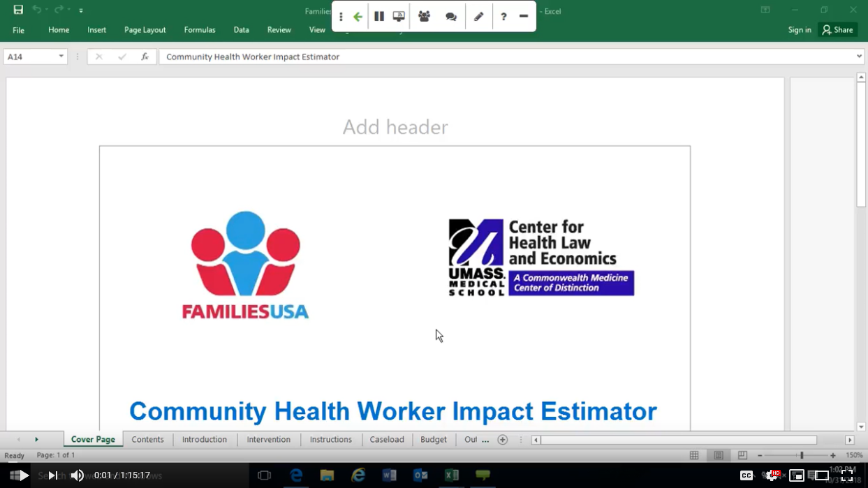Switch to the Budget sheet tab
The image size is (868, 488).
[x=434, y=439]
